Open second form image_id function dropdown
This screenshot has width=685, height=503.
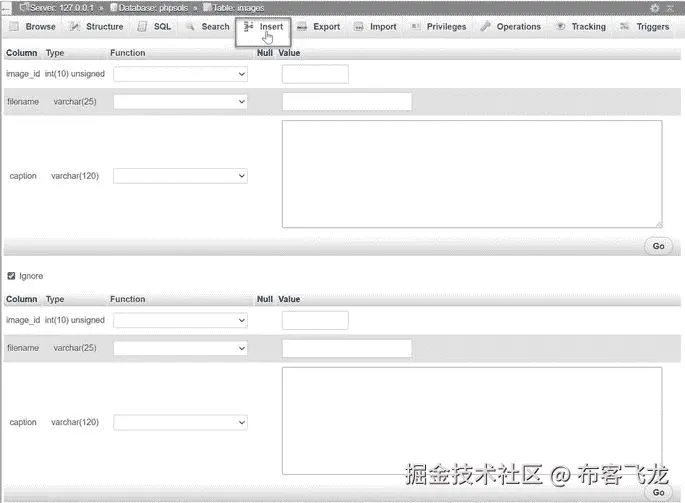(x=180, y=320)
